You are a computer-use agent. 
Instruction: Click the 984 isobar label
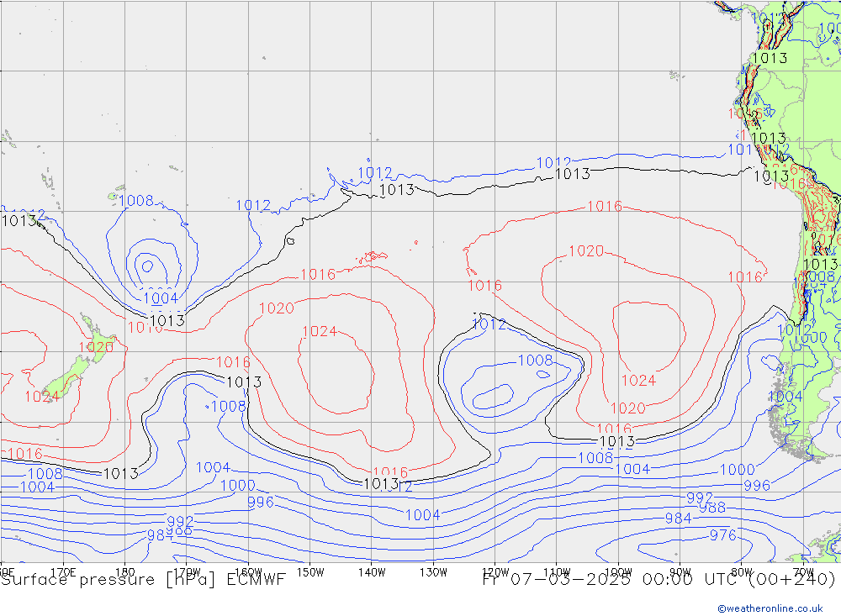pos(678,519)
